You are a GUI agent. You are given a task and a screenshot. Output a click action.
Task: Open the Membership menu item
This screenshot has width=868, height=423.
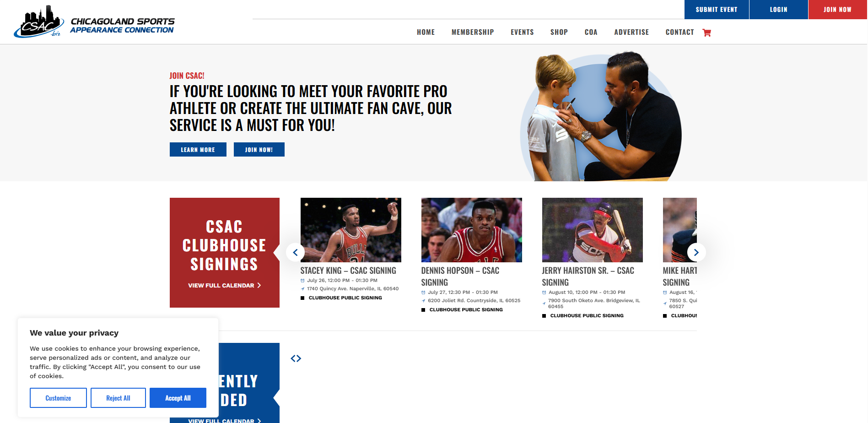(x=473, y=32)
